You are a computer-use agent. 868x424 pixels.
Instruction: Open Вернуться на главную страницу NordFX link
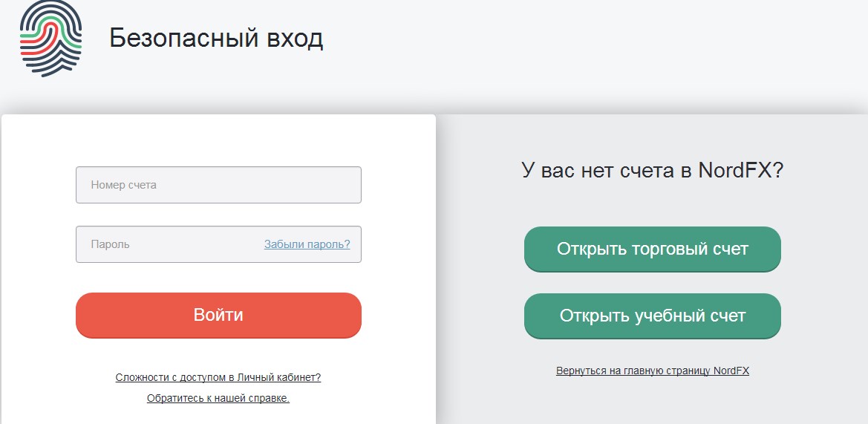coord(653,371)
